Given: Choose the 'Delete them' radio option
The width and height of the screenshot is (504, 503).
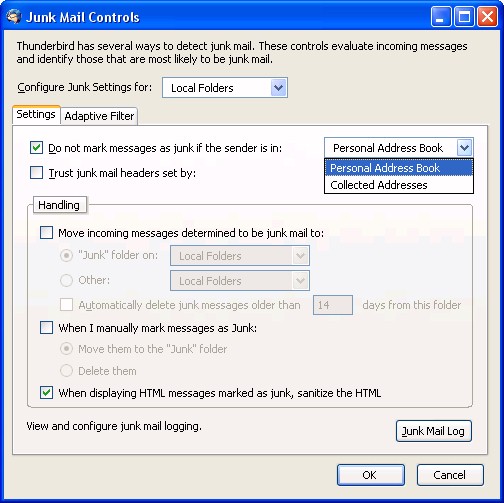Looking at the screenshot, I should point(66,371).
